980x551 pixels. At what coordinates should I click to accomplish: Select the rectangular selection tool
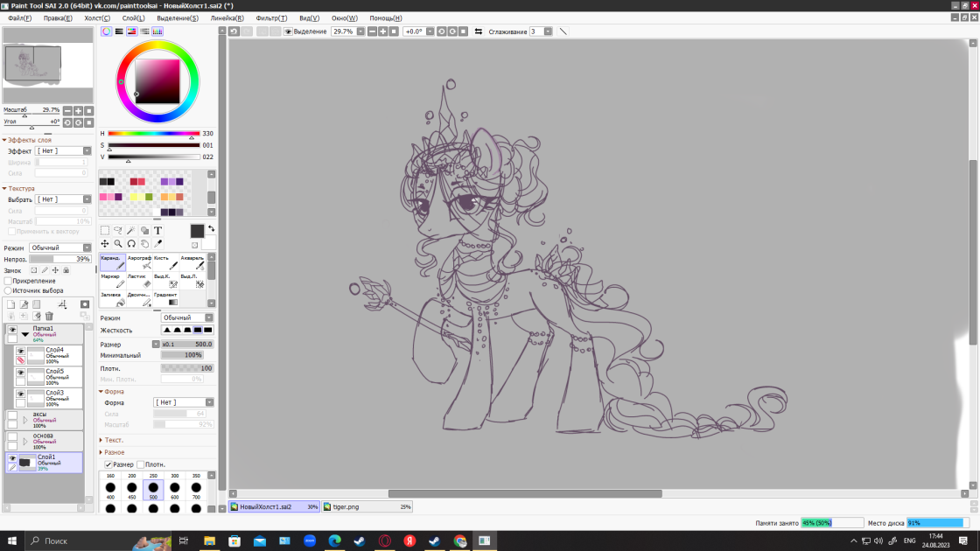click(105, 231)
